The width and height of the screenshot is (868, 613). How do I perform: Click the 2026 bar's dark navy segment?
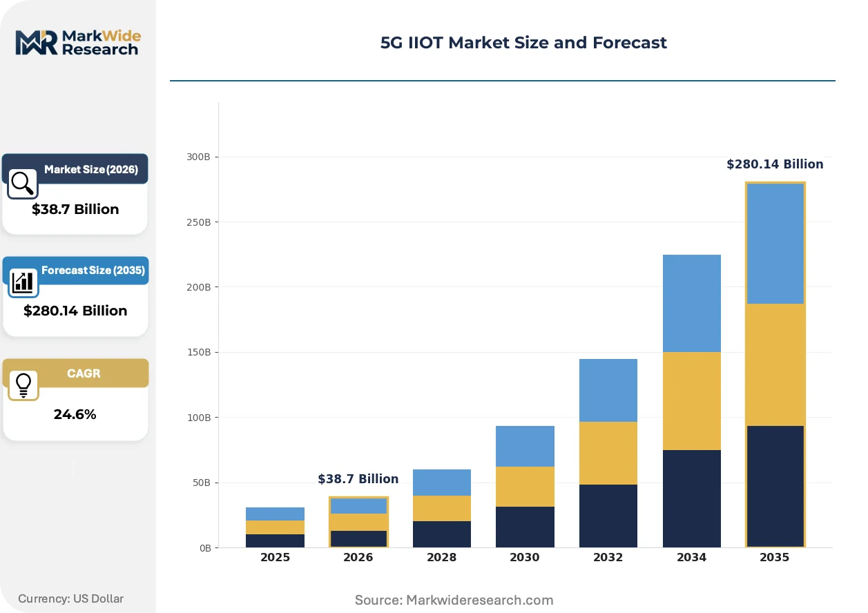point(358,539)
